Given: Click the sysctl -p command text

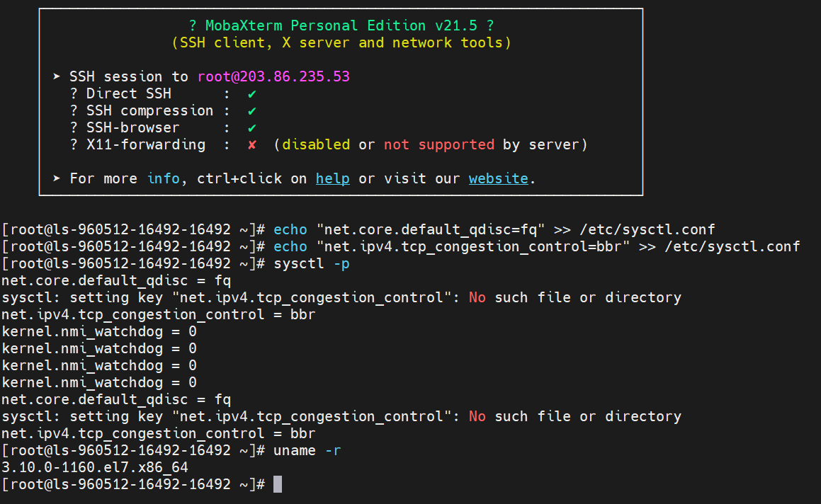Looking at the screenshot, I should pyautogui.click(x=311, y=263).
